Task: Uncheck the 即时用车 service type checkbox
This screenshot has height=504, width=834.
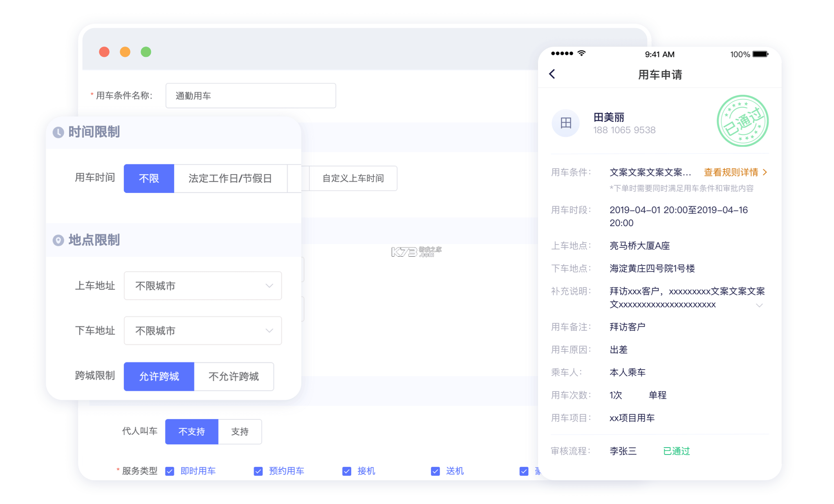Action: tap(170, 471)
